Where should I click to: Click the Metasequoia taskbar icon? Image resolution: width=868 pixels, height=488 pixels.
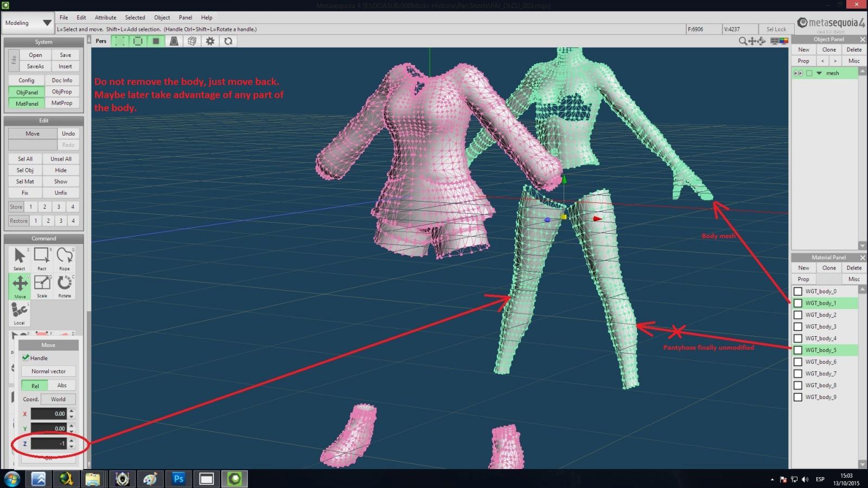pyautogui.click(x=235, y=479)
